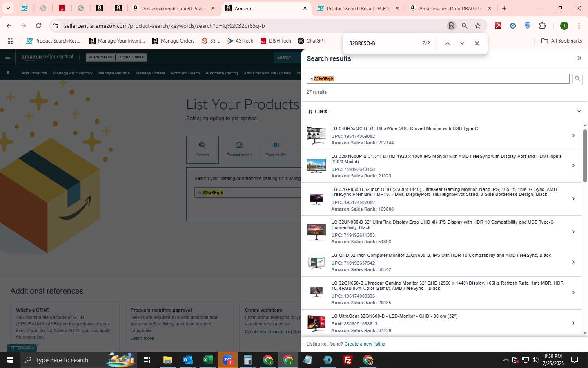Expand LG UltraGear 32GN600-B result chevron
Screen dimensions: 588x368
[x=573, y=323]
